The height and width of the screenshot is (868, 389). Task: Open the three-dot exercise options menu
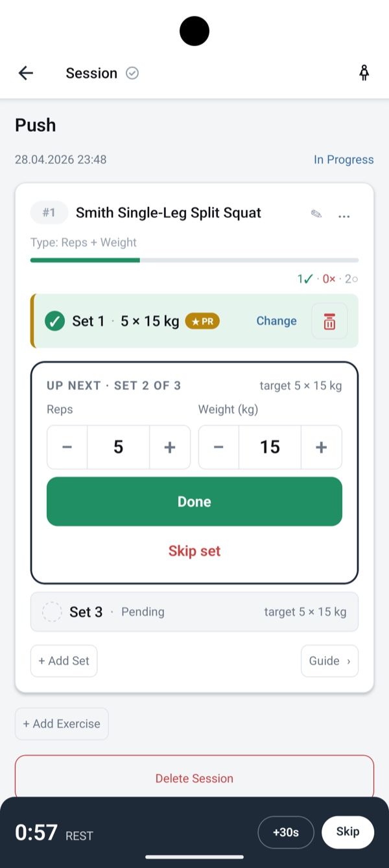click(x=344, y=216)
